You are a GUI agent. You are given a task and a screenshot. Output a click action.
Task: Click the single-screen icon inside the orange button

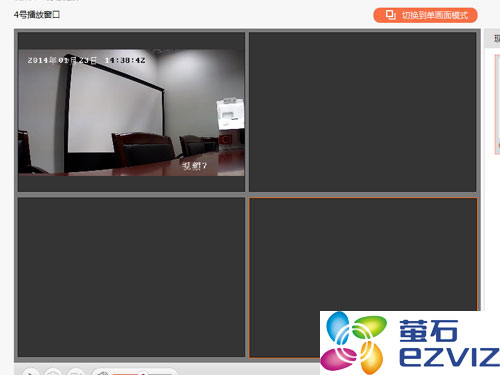coord(390,15)
